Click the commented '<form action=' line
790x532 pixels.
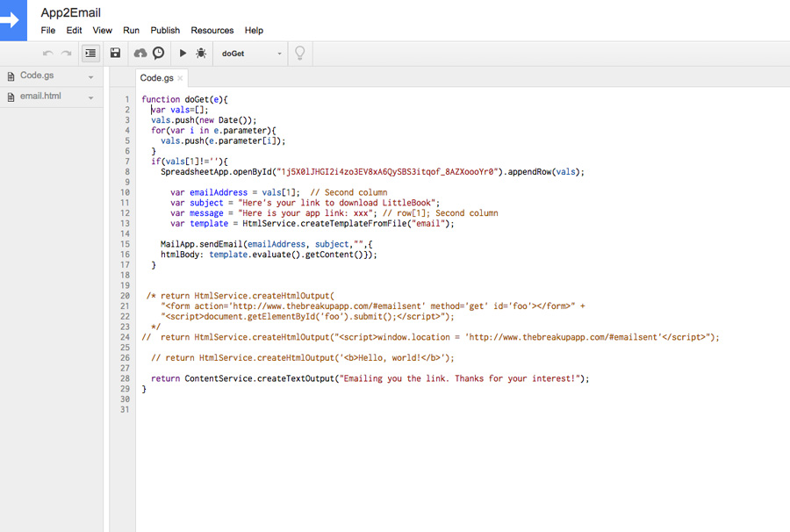(373, 306)
